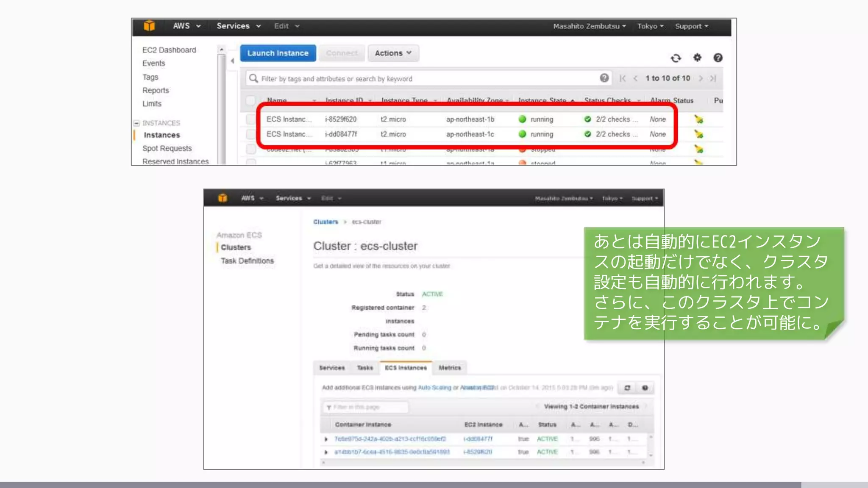Click the AWS cube logo in ECS console
868x488 pixels.
[223, 198]
